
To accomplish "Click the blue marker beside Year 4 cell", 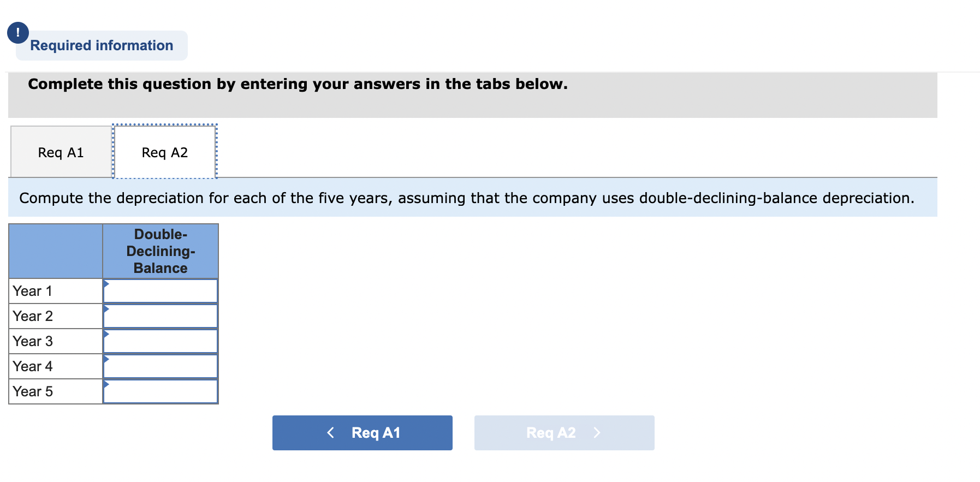I will [105, 359].
